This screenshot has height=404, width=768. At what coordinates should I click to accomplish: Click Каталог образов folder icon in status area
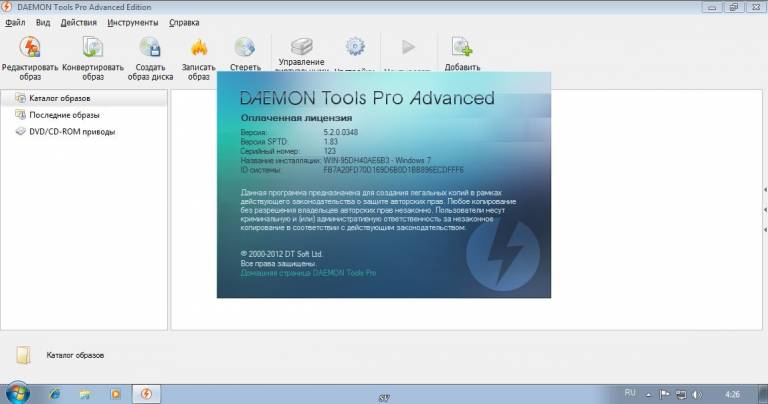[24, 355]
